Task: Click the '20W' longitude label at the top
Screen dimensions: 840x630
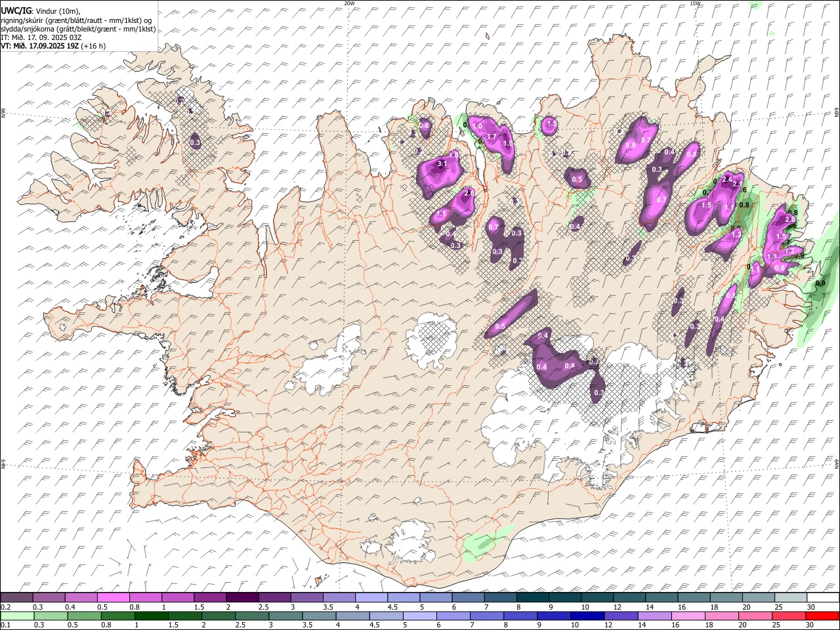Action: pyautogui.click(x=349, y=3)
